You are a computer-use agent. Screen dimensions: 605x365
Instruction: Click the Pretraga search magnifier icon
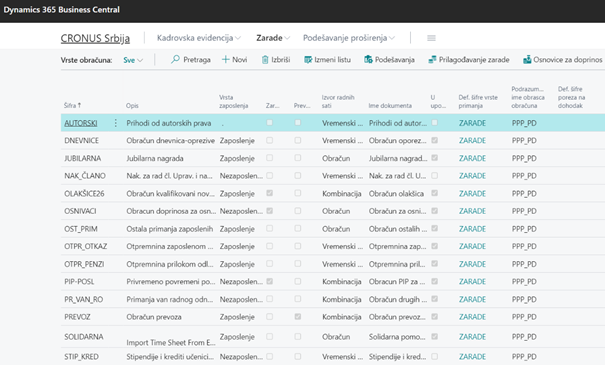[x=175, y=59]
